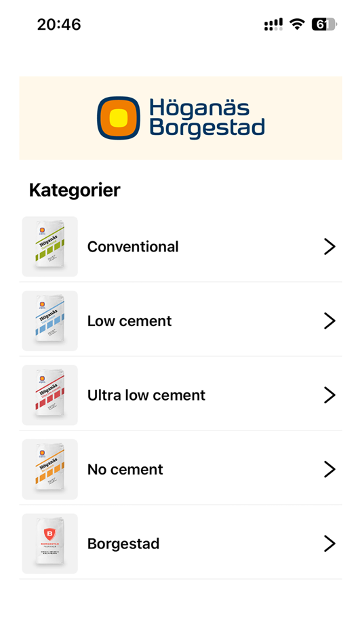Image resolution: width=362 pixels, height=644 pixels.
Task: Choose the No cement category label
Action: tap(125, 470)
